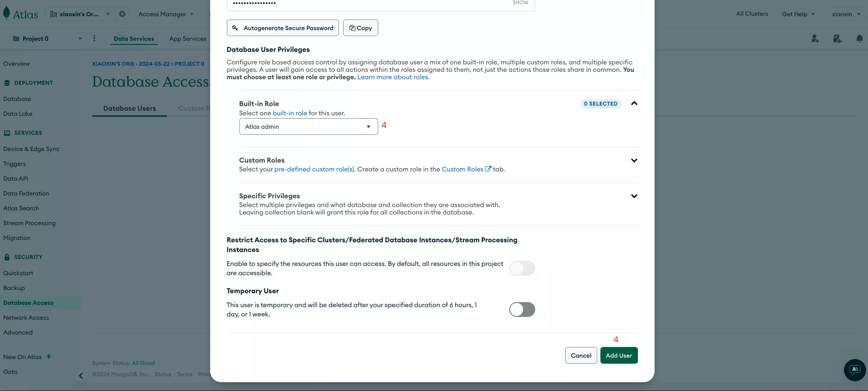Screen dimensions: 868x391
Task: Open the project activity feed icon
Action: click(837, 38)
